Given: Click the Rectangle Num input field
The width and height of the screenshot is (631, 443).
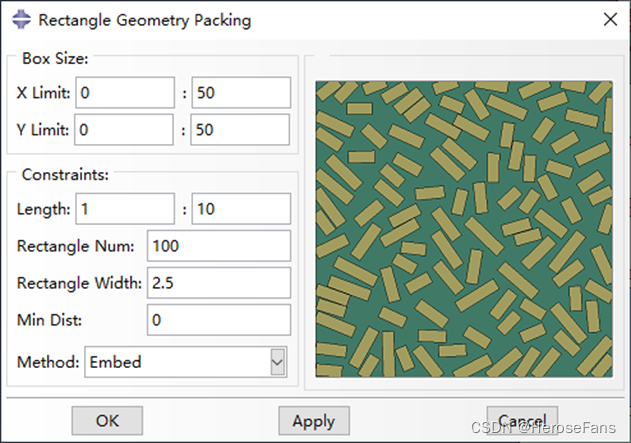Looking at the screenshot, I should (218, 246).
